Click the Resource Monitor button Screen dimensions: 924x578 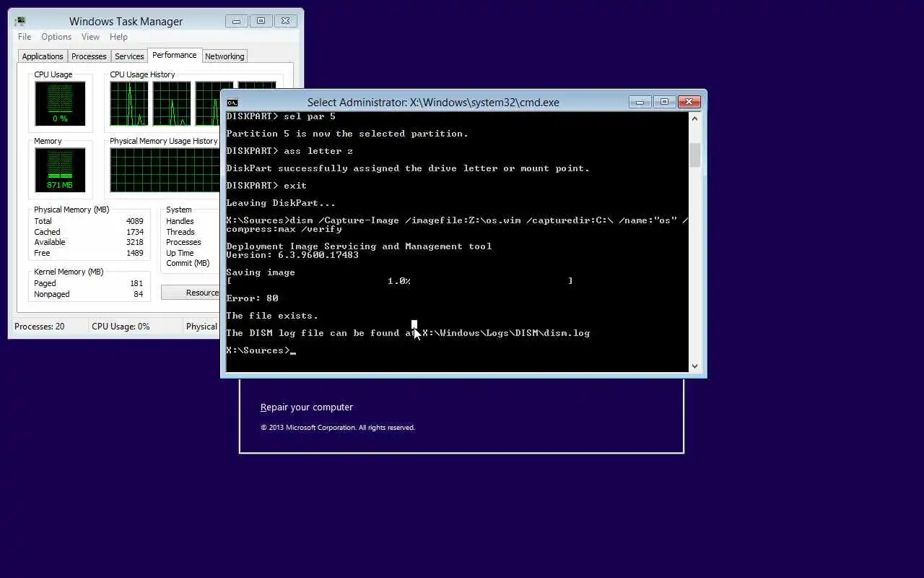coord(191,293)
